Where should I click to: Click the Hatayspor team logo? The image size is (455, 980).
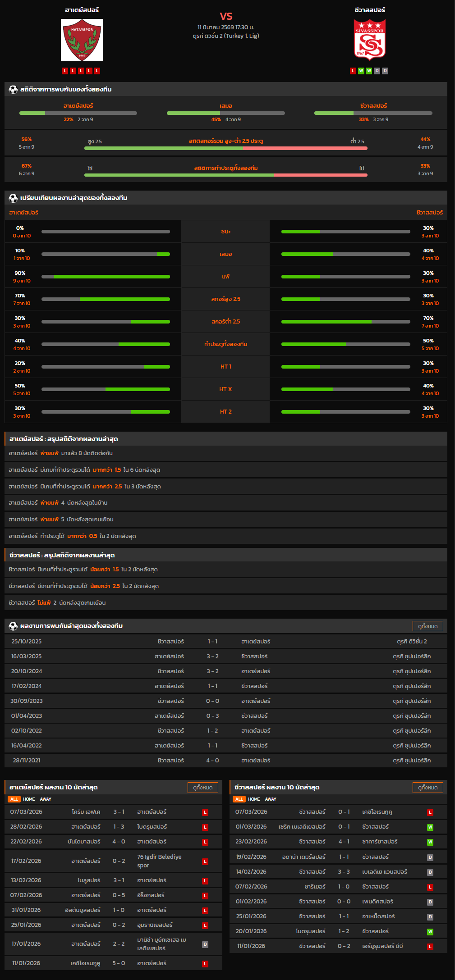tap(82, 40)
